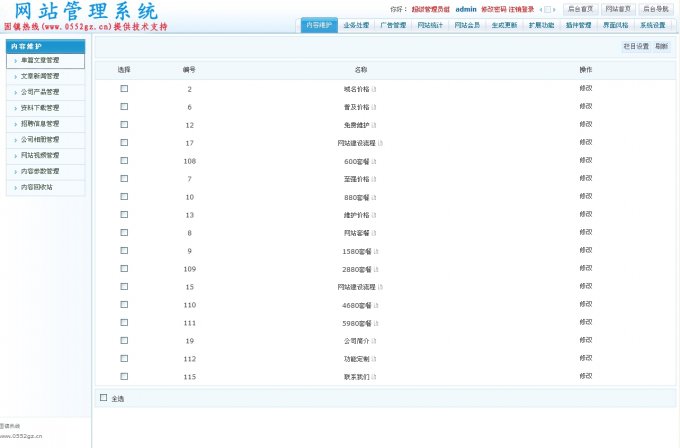Image resolution: width=680 pixels, height=448 pixels.
Task: Tick the checkbox for row 12 免费维护
Action: click(124, 124)
